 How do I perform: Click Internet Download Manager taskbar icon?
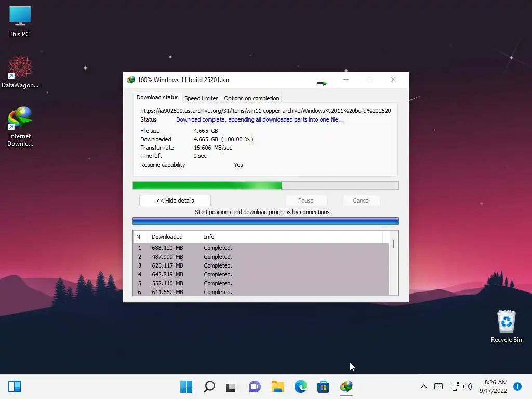tap(346, 387)
